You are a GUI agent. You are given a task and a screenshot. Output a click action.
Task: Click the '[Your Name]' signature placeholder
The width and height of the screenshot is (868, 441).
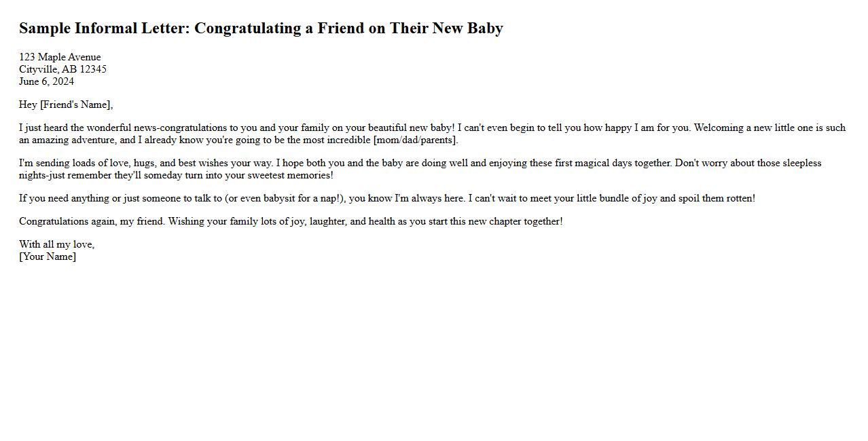[x=48, y=256]
